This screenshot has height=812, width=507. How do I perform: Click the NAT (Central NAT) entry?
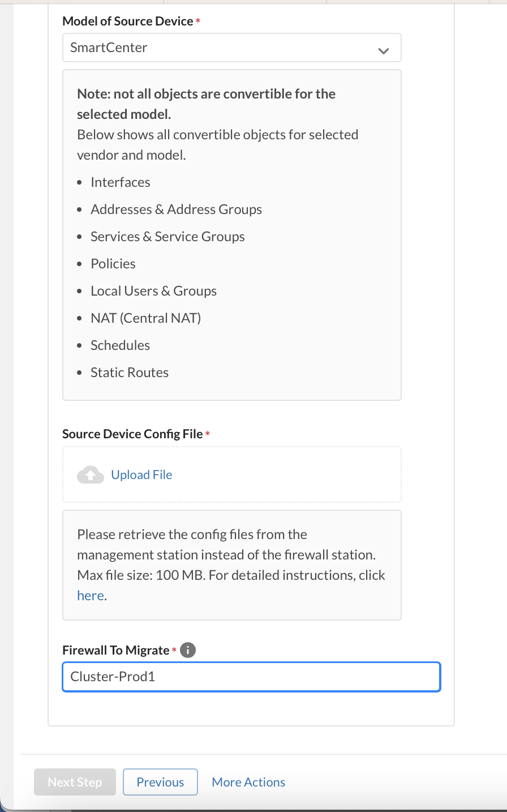[145, 318]
